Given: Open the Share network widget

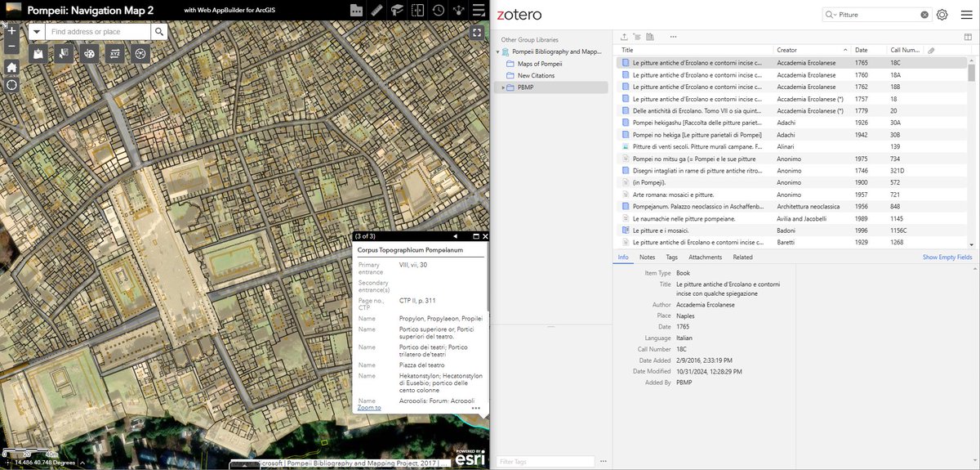Looking at the screenshot, I should pyautogui.click(x=460, y=11).
